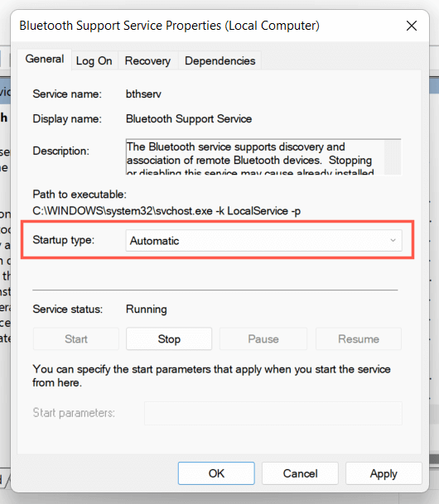Click the Bluetooth Support Service display name
The height and width of the screenshot is (504, 439).
pyautogui.click(x=189, y=119)
